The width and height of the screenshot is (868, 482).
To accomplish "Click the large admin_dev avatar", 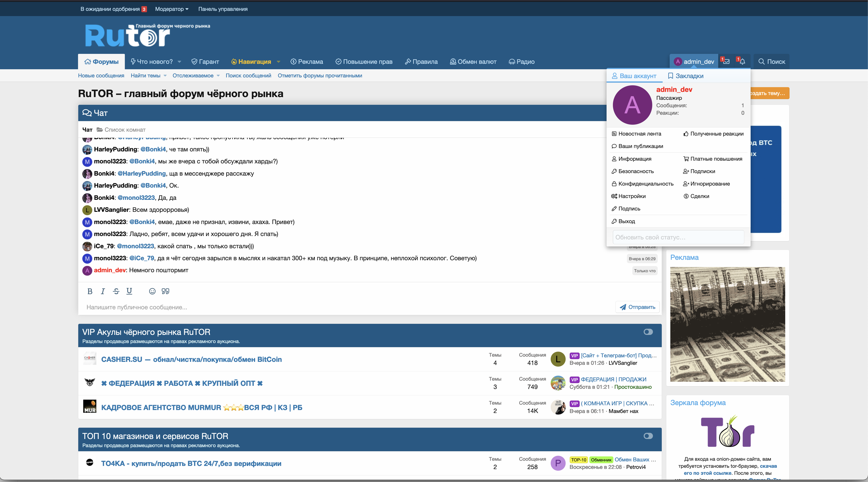I will click(632, 105).
